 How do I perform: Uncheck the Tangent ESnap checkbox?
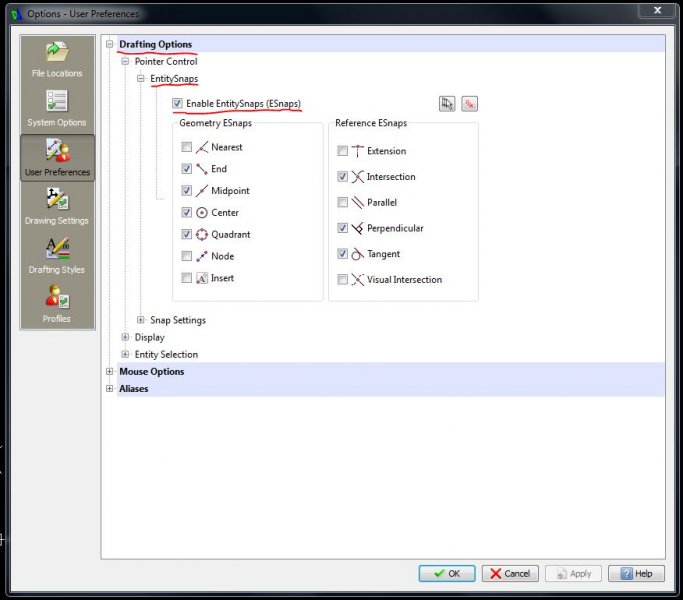pos(343,254)
